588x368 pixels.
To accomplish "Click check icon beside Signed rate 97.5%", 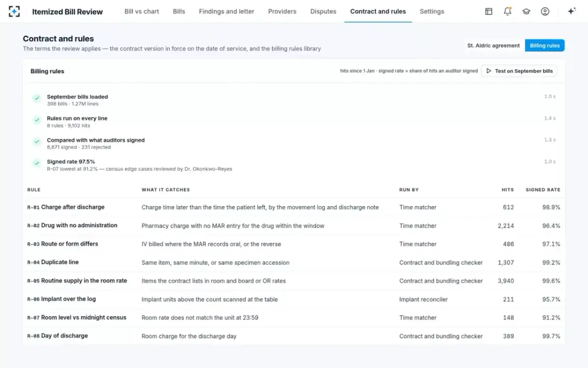I will click(37, 163).
